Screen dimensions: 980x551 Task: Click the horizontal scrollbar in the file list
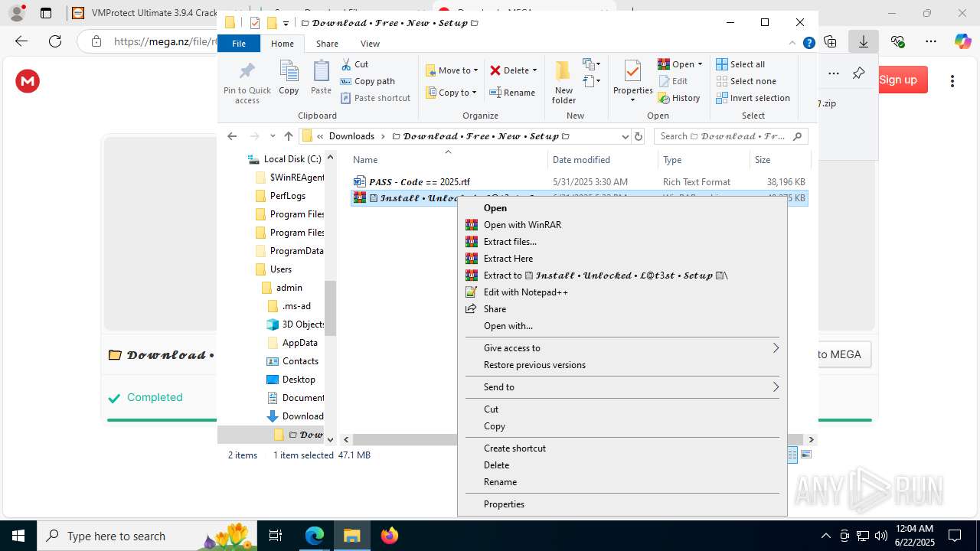pyautogui.click(x=404, y=439)
